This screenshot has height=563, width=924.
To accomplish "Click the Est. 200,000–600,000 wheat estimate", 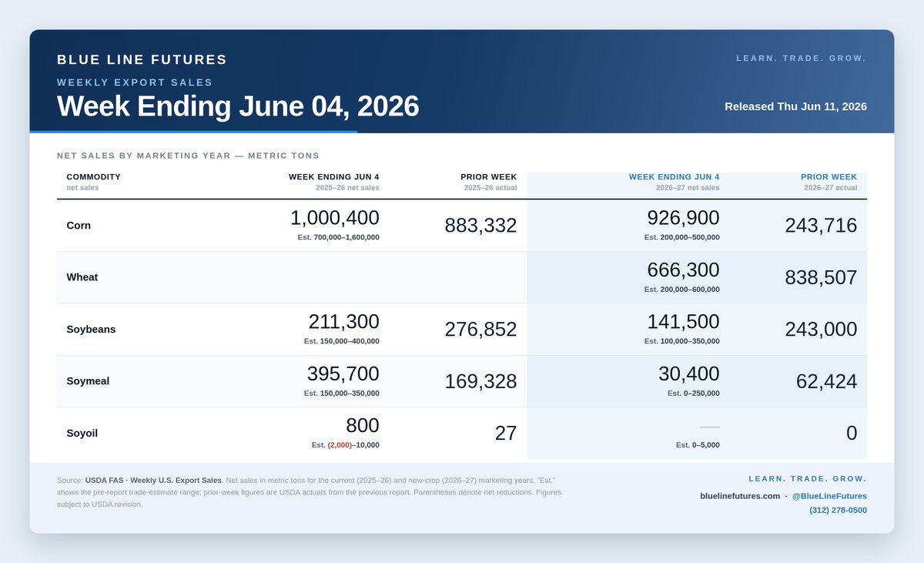I will pos(681,290).
